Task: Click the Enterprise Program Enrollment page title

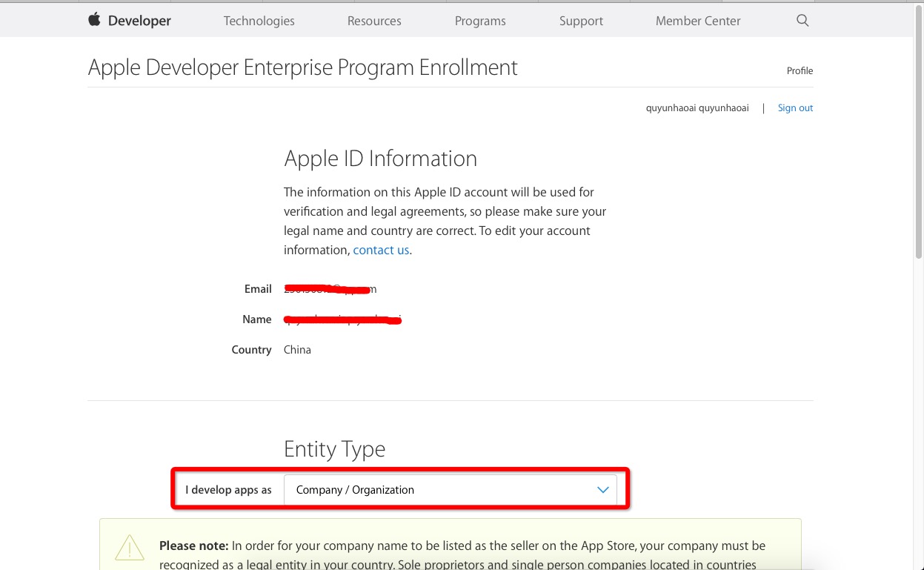Action: pyautogui.click(x=302, y=67)
